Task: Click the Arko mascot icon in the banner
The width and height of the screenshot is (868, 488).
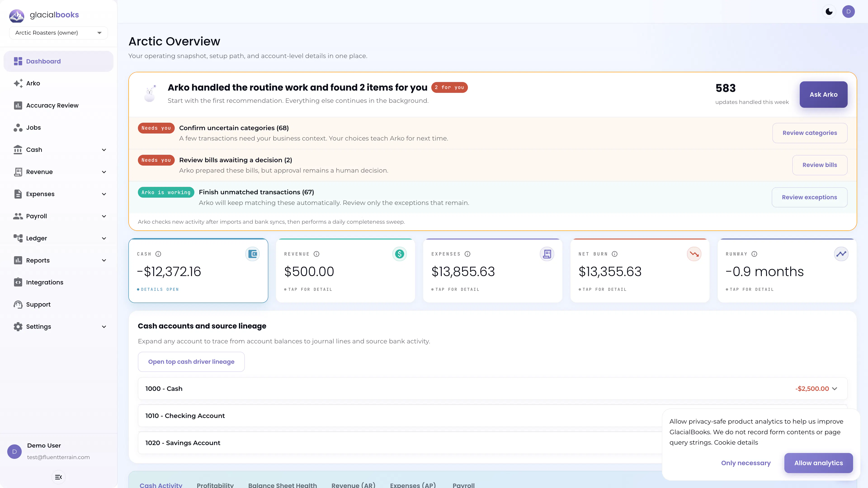Action: coord(150,94)
